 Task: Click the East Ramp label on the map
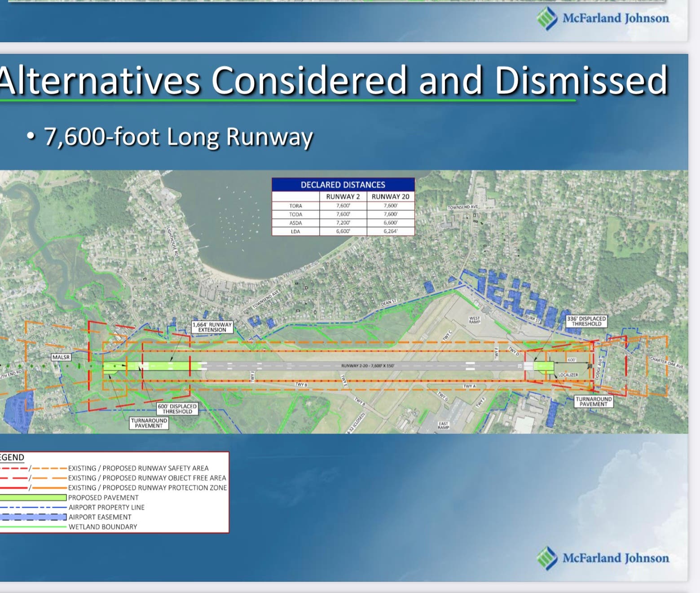pyautogui.click(x=443, y=425)
